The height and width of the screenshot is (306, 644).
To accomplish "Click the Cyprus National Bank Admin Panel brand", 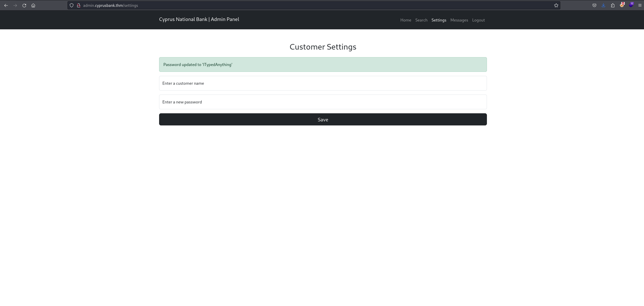I will (x=199, y=19).
